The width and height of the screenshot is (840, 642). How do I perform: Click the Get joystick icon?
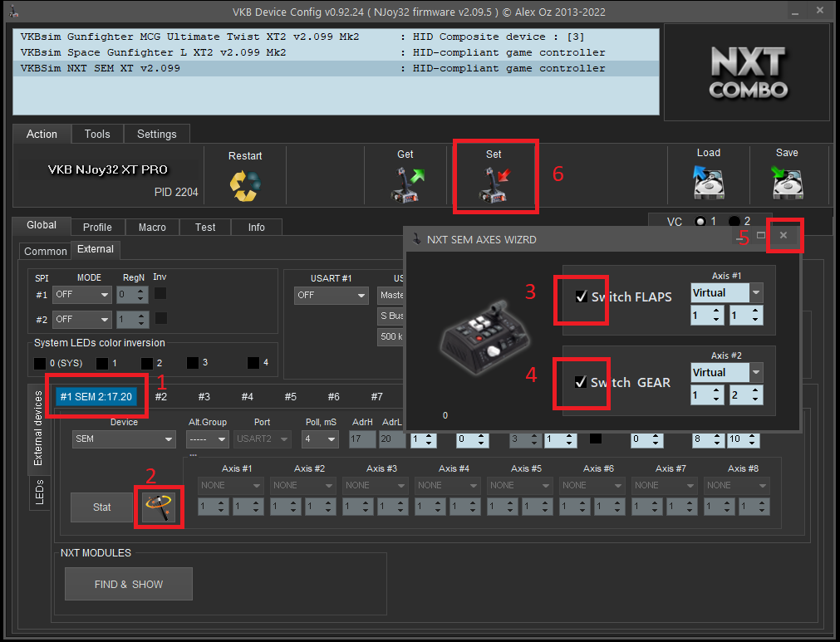pyautogui.click(x=406, y=184)
